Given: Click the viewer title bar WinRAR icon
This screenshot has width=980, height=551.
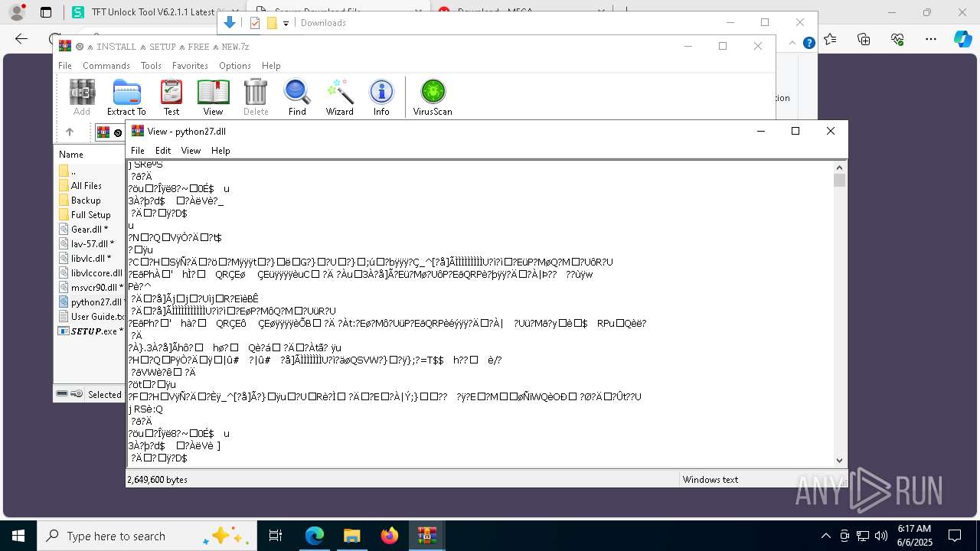Looking at the screenshot, I should point(138,131).
